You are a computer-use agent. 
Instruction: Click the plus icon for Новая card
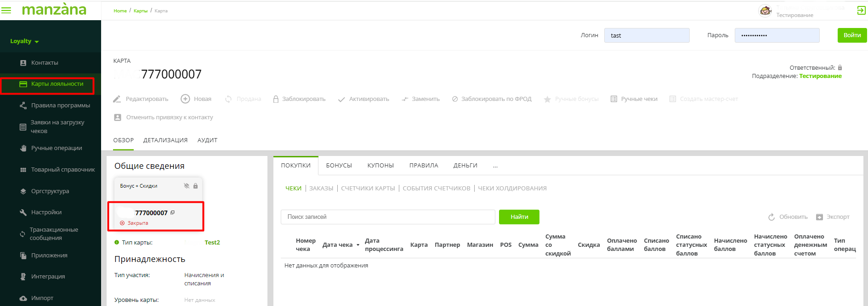(x=185, y=99)
